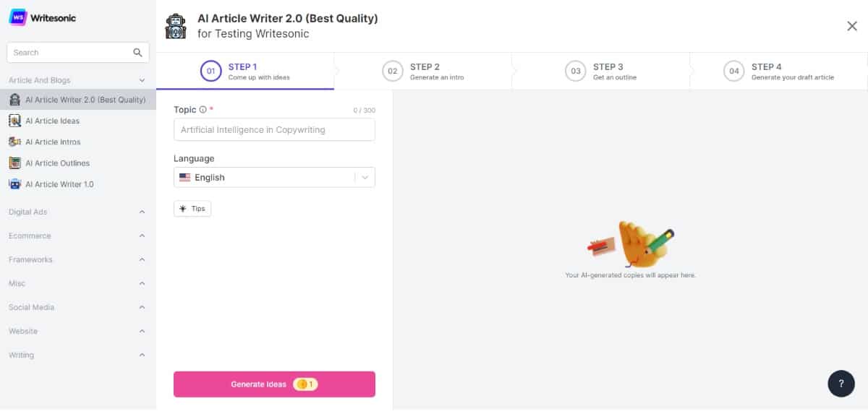Expand the Digital Ads category
Screen dimensions: 868x414
(142, 212)
